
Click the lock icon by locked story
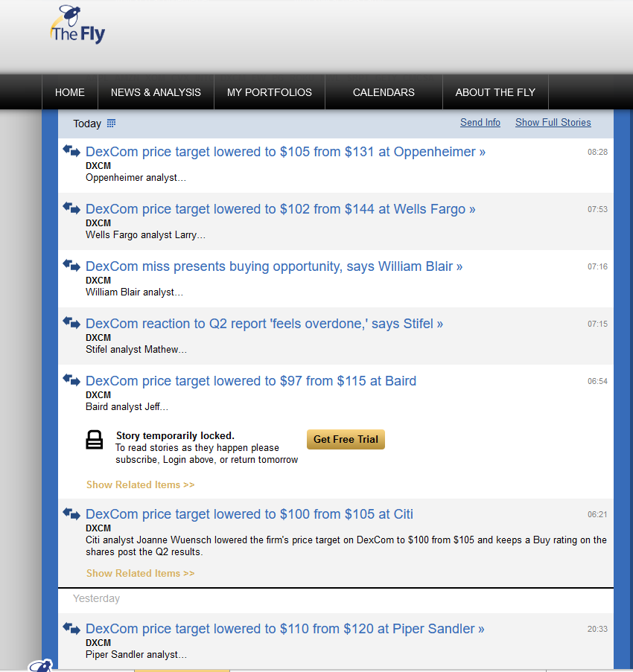coord(95,440)
